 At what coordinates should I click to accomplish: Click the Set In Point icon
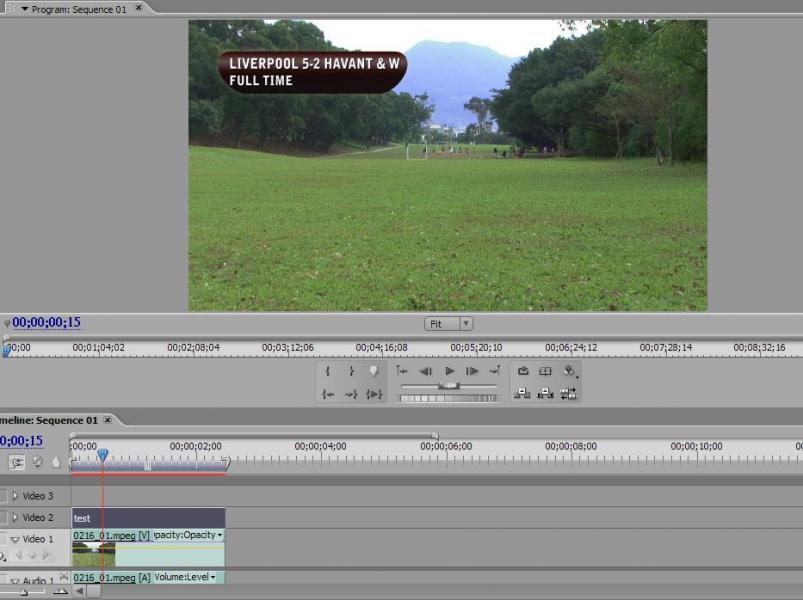[x=328, y=371]
